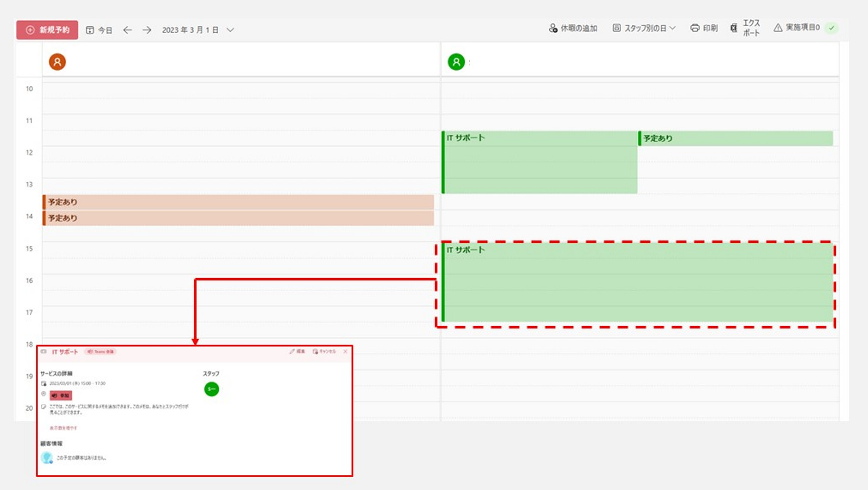The width and height of the screenshot is (868, 490).
Task: Click the 編集 pencil icon in the appointment popup
Action: [x=293, y=352]
